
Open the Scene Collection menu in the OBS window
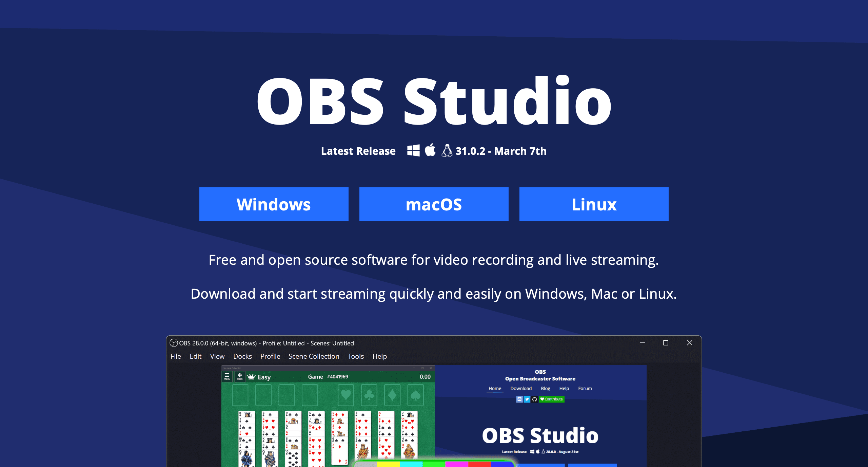314,356
